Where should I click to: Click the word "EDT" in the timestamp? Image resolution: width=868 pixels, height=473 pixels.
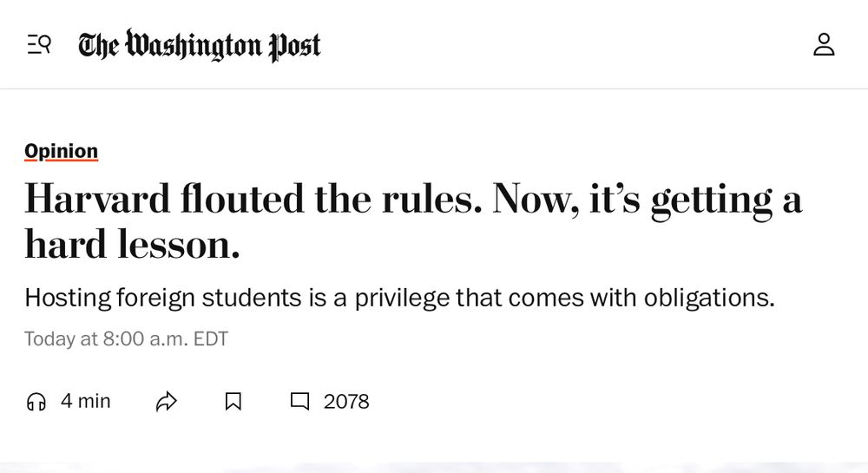[210, 338]
